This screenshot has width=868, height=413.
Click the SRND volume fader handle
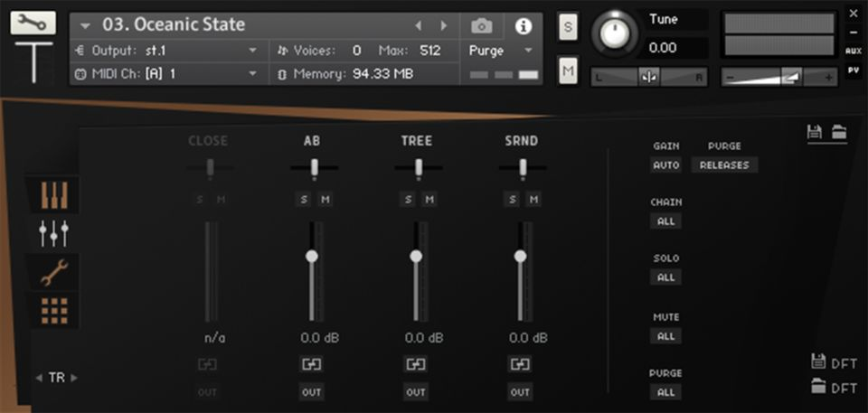click(x=520, y=257)
